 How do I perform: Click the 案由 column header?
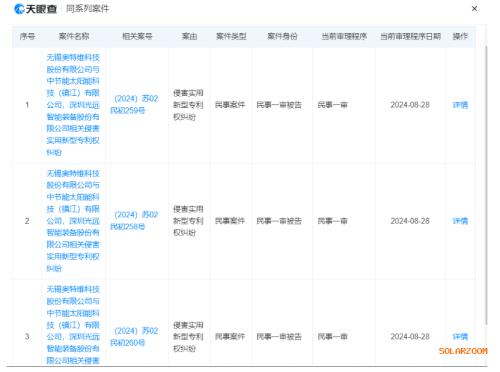click(x=189, y=36)
